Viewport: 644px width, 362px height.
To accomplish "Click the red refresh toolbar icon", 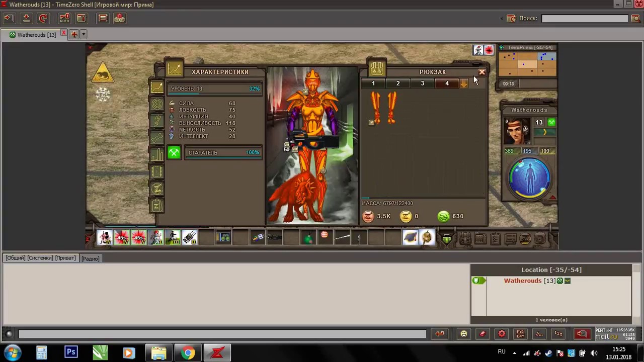I will [x=43, y=18].
